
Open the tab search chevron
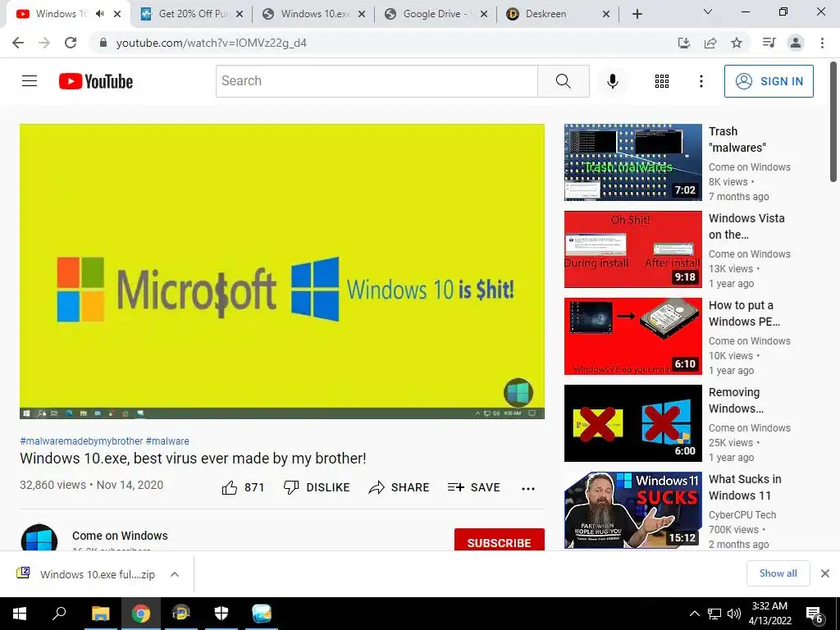[708, 11]
